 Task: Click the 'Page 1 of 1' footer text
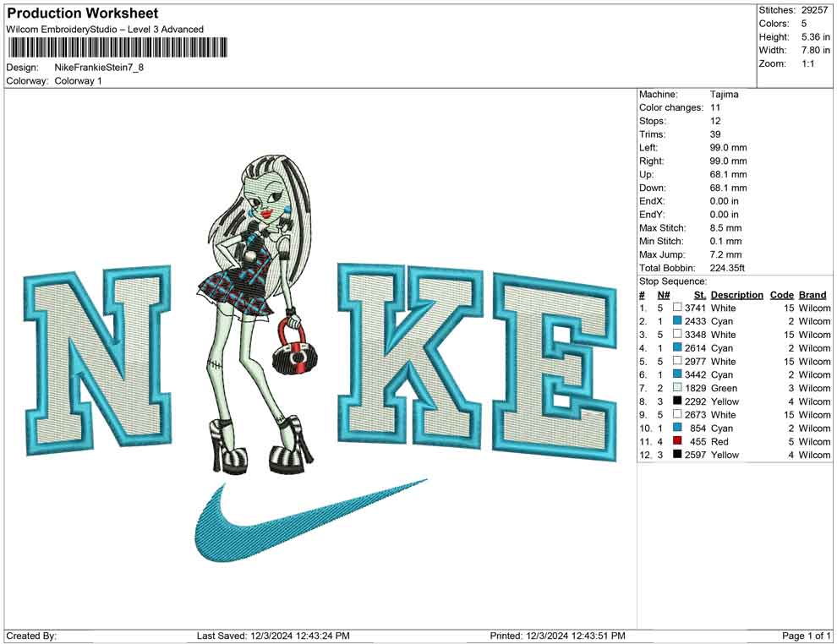(806, 636)
